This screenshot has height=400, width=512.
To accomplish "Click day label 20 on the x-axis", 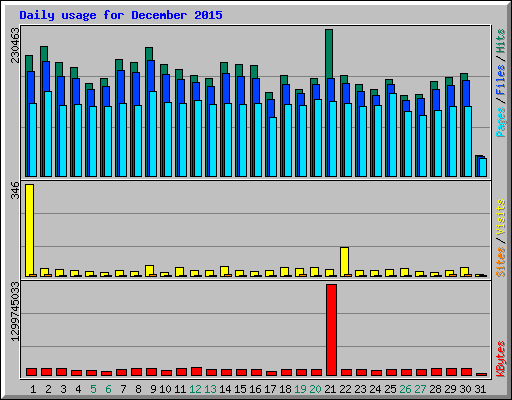I will click(x=315, y=389).
